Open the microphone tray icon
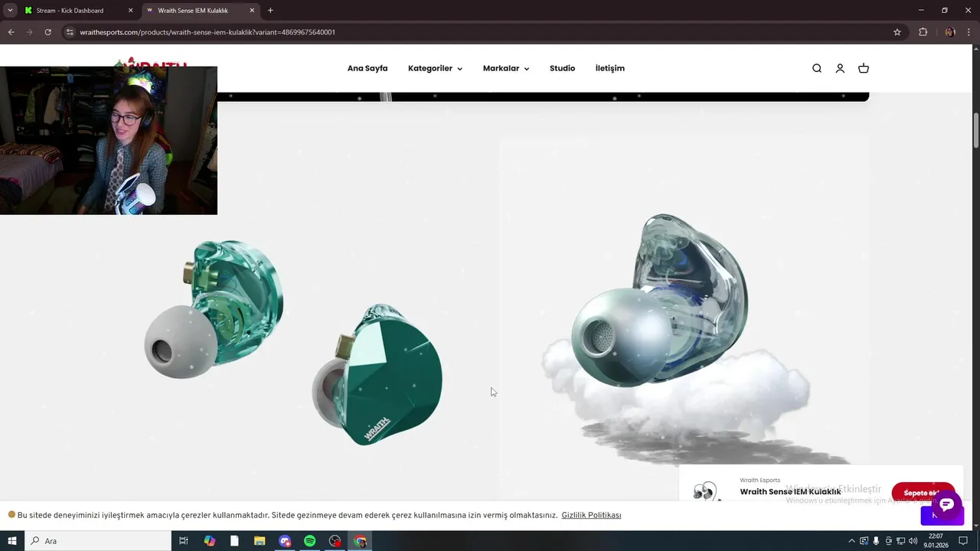980x551 pixels. [x=876, y=541]
